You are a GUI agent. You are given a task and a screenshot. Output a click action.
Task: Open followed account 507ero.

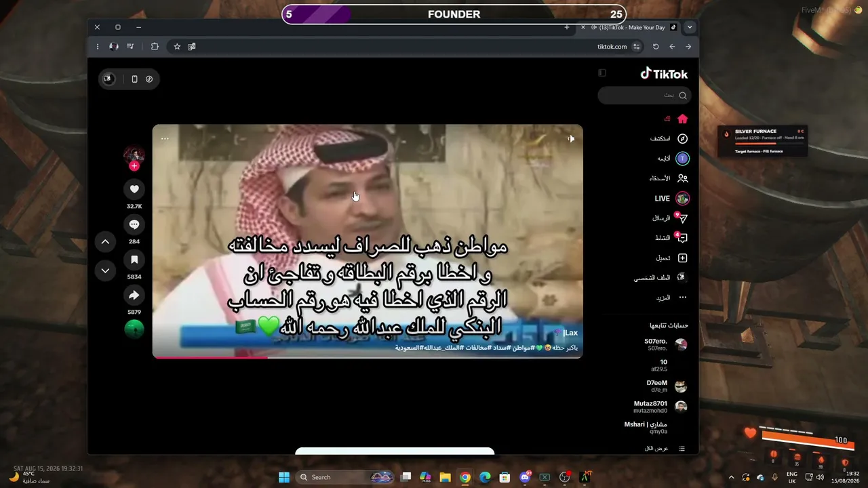coord(665,344)
